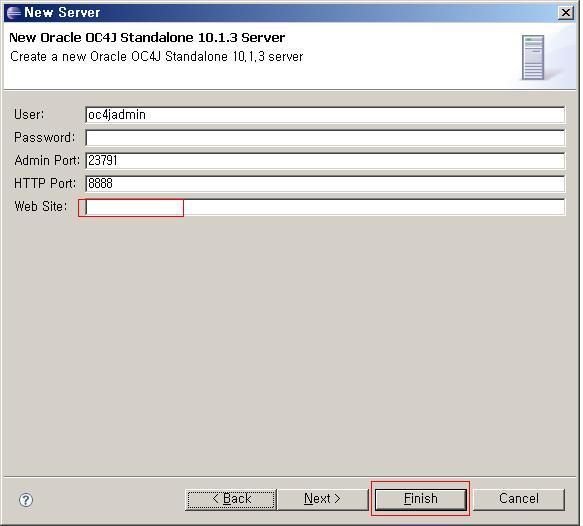Click the help question mark icon
583x526 pixels.
pos(26,500)
